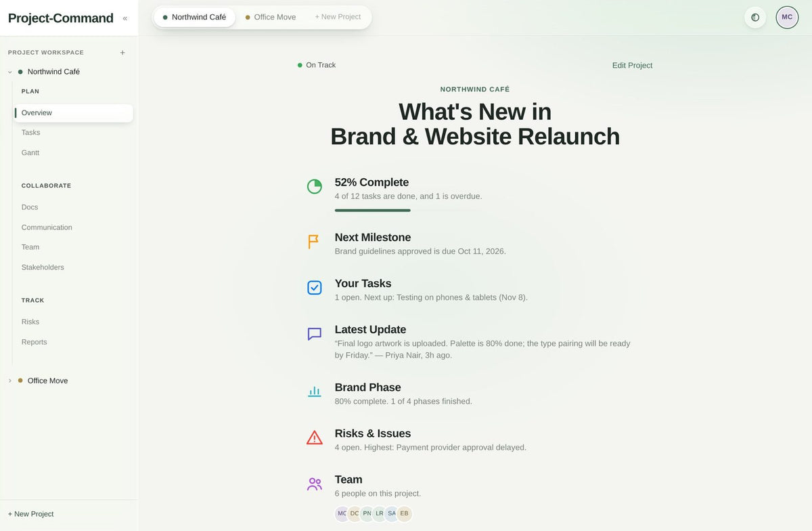The width and height of the screenshot is (812, 531).
Task: Click the NORTHWIND CAFÉ label above the title
Action: [475, 89]
